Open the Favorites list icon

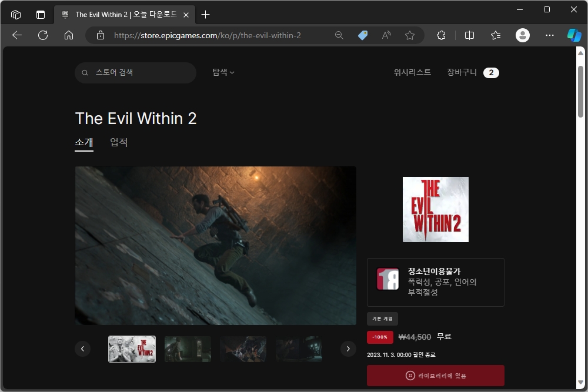[495, 35]
